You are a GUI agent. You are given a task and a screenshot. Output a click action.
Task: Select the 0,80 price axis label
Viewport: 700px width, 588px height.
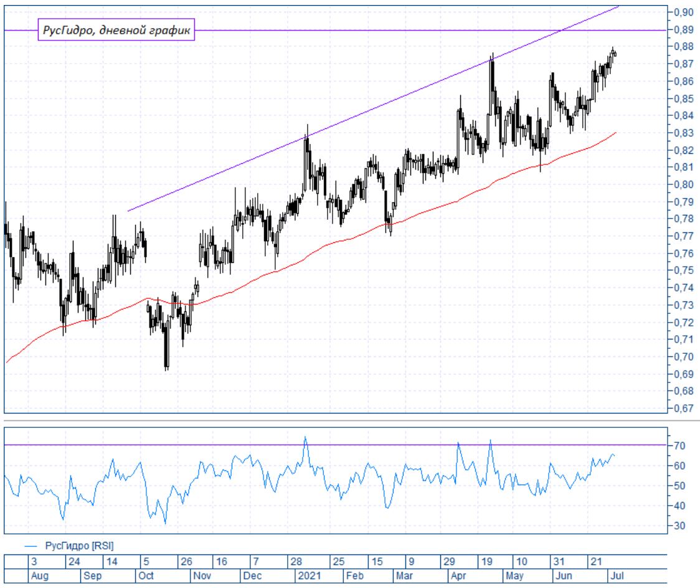click(x=683, y=184)
